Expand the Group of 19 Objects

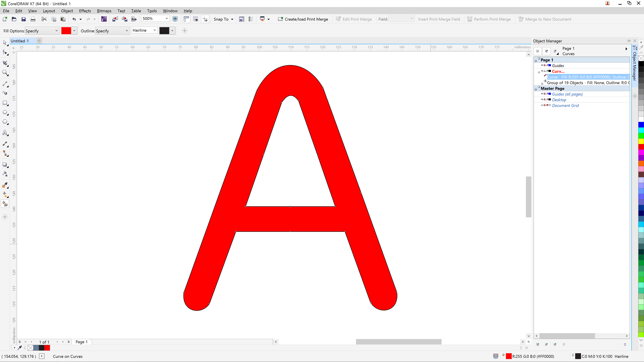click(542, 84)
